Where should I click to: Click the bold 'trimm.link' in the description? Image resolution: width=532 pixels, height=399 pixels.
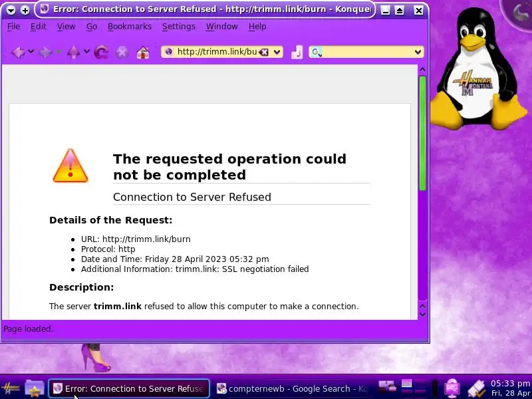[118, 307]
